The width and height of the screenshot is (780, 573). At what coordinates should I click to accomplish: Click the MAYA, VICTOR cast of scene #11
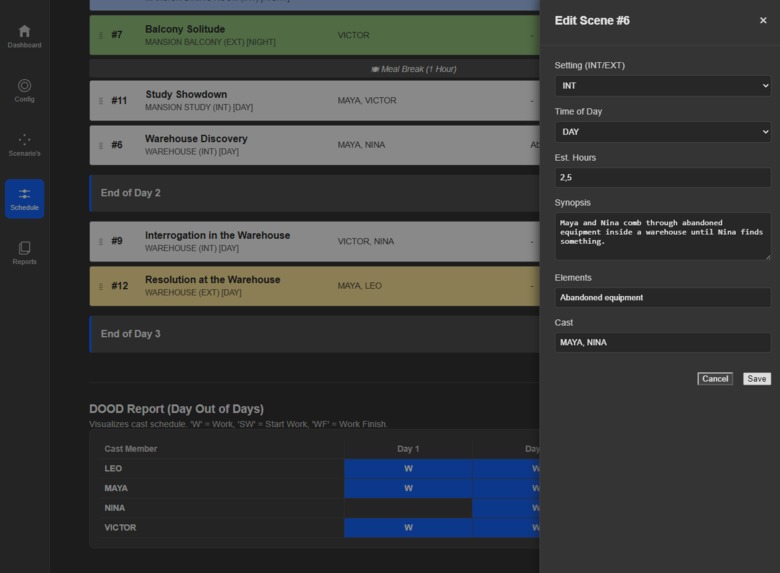coord(367,100)
